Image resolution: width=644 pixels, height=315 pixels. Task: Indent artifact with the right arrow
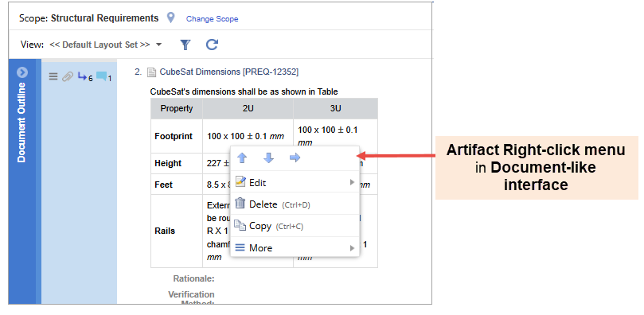click(x=295, y=158)
